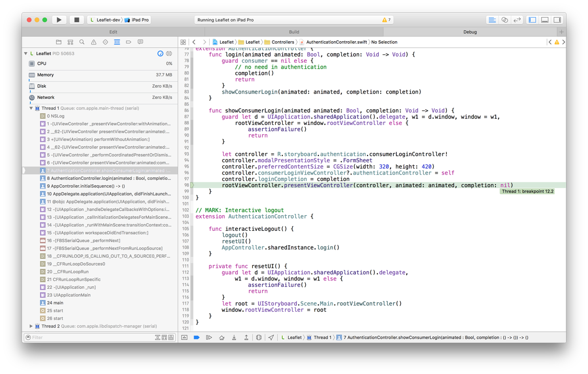Image resolution: width=588 pixels, height=374 pixels.
Task: Click the blue gauge icon beside Leaflet PID
Action: pos(160,53)
